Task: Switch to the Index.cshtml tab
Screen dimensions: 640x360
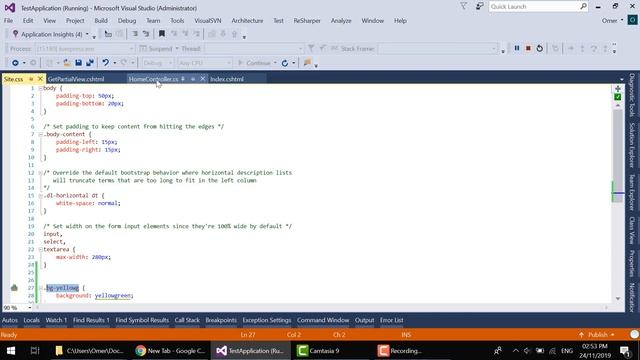Action: 227,79
